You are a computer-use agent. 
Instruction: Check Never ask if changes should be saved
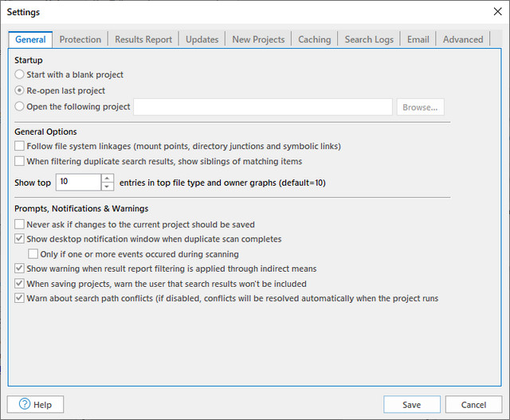[20, 225]
